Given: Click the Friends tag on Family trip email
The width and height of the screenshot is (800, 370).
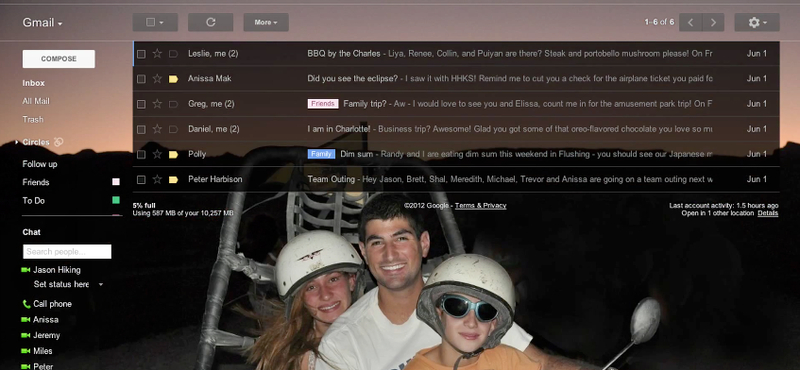Looking at the screenshot, I should click(x=323, y=104).
